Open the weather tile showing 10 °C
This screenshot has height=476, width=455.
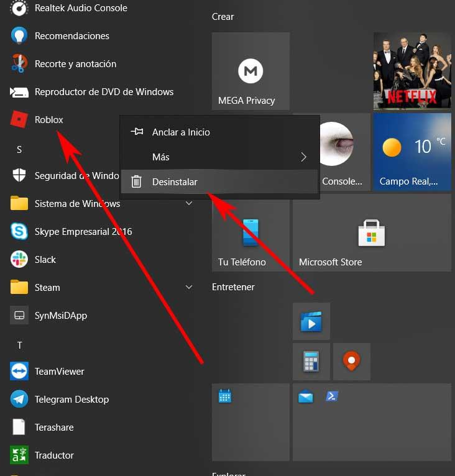(412, 152)
